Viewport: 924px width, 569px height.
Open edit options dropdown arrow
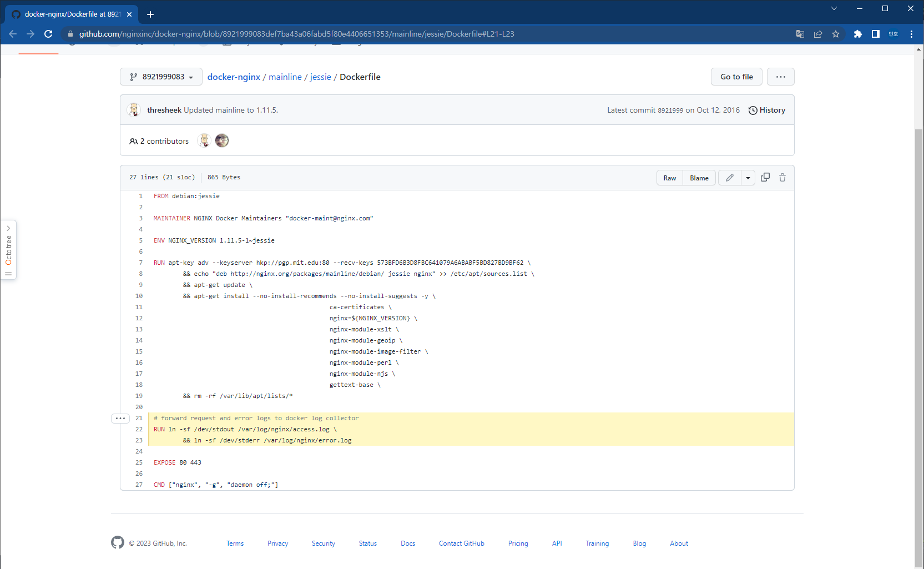pyautogui.click(x=748, y=178)
